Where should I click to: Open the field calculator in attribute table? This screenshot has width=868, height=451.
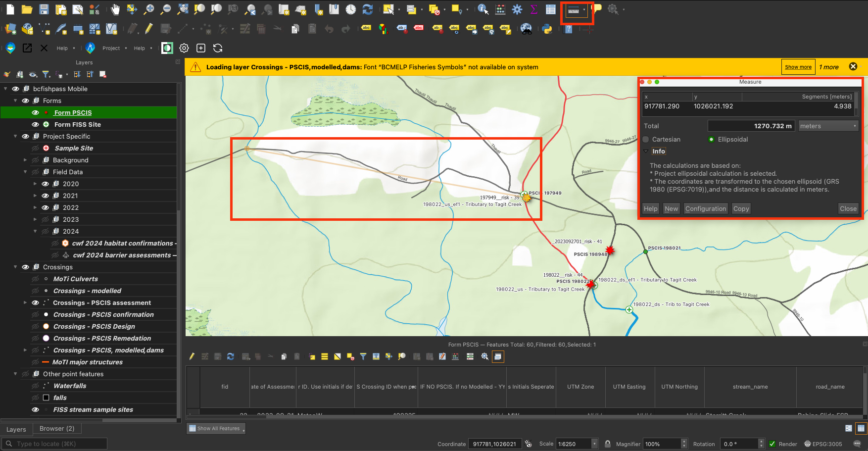[x=455, y=356]
